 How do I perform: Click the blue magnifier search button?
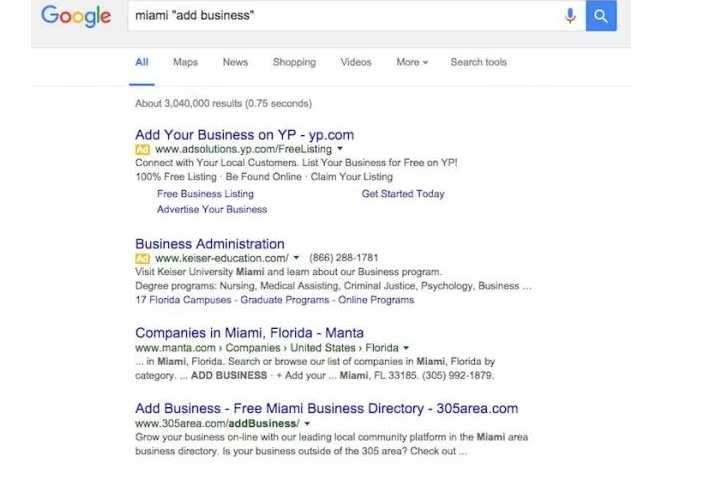click(601, 16)
